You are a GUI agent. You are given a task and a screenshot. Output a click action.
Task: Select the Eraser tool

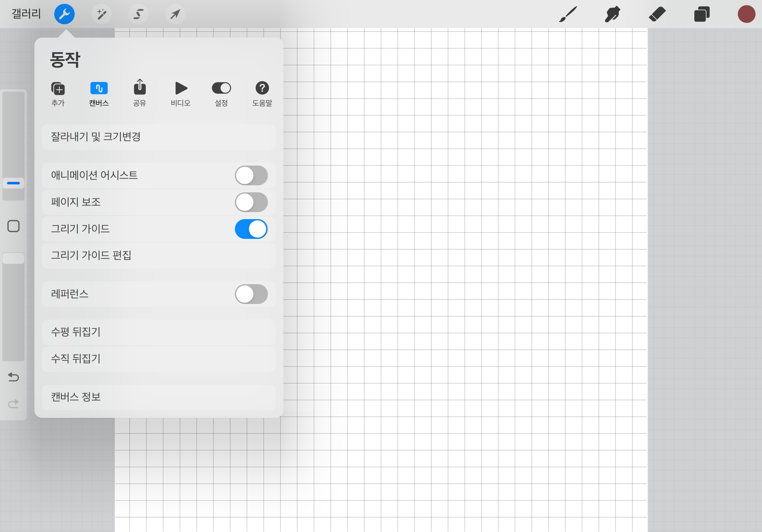(x=657, y=14)
